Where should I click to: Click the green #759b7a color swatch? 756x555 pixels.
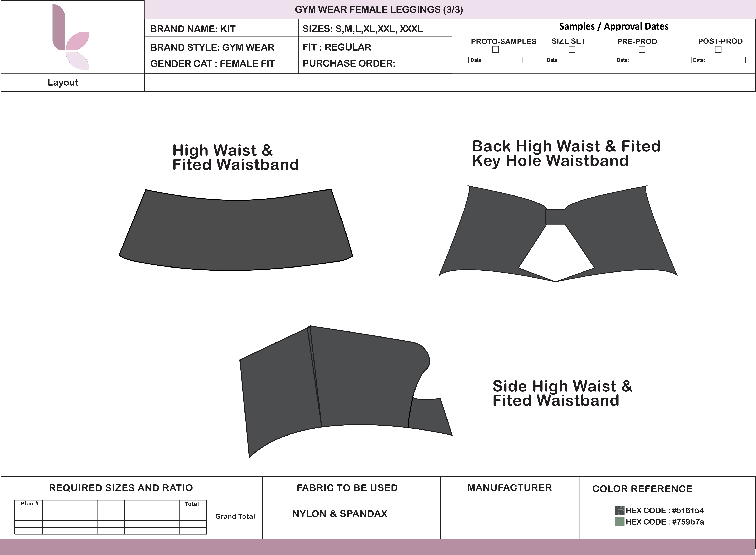(x=620, y=522)
